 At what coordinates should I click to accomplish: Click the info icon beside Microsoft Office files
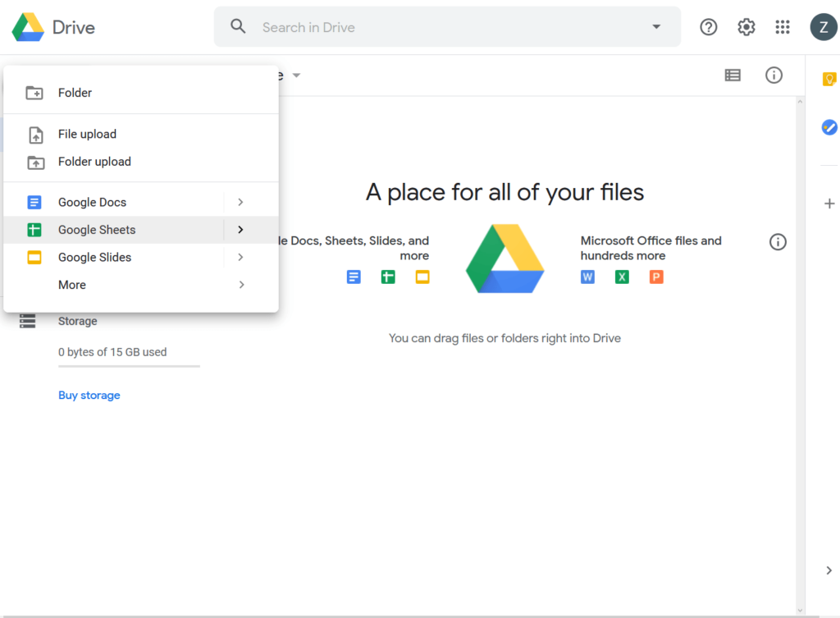pyautogui.click(x=778, y=242)
